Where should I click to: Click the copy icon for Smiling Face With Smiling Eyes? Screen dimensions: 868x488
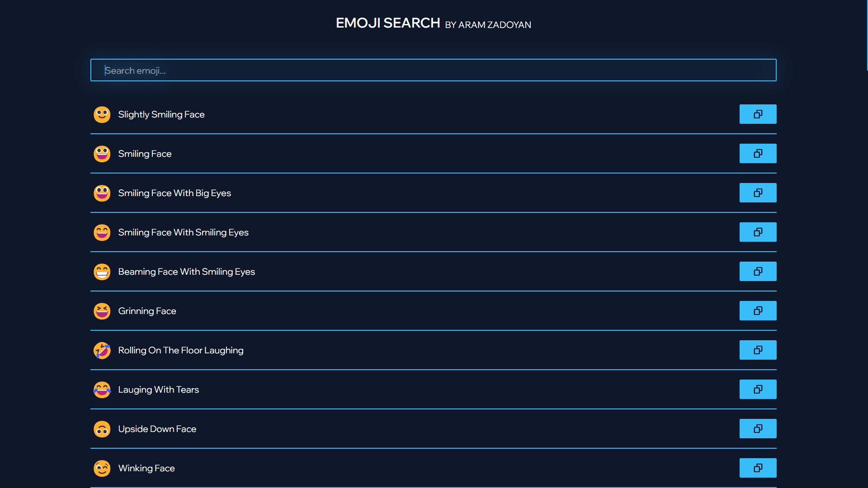(x=758, y=232)
